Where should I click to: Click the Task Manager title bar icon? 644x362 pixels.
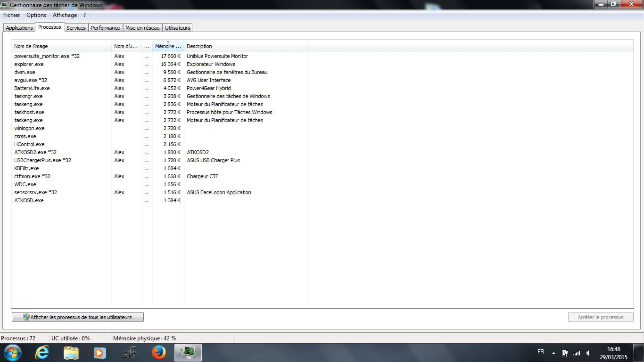click(5, 5)
